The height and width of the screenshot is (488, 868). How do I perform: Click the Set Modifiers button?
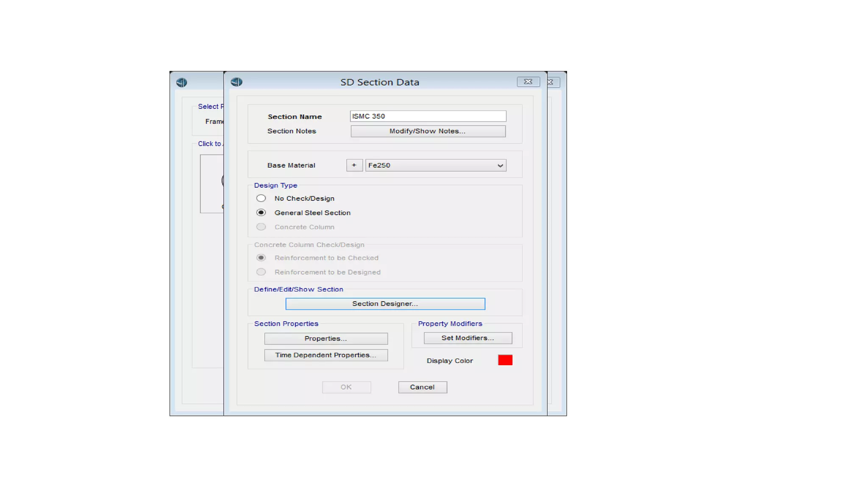(x=467, y=338)
